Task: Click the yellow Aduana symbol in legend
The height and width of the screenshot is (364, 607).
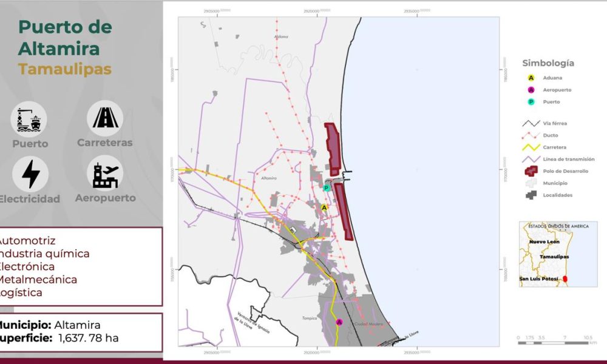Action: [x=531, y=78]
